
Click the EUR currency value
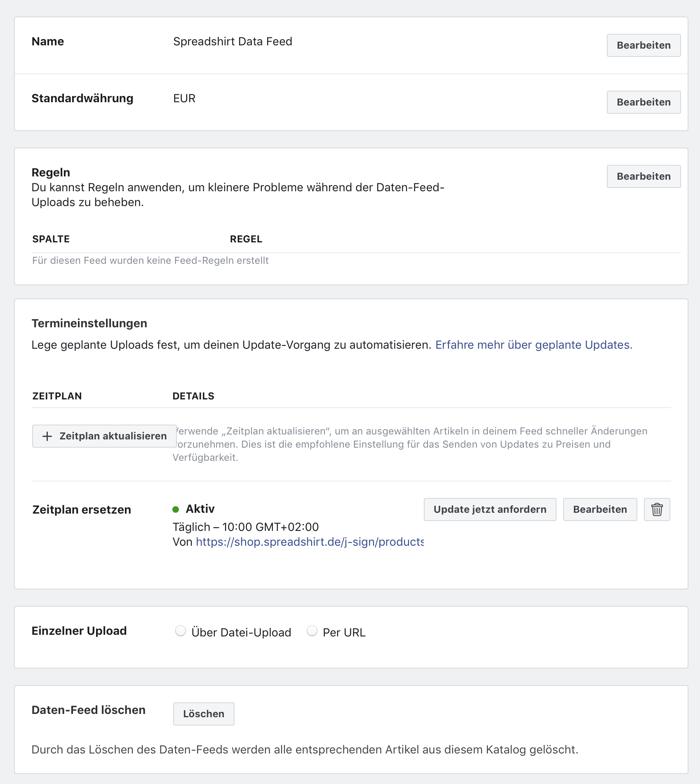[x=184, y=99]
